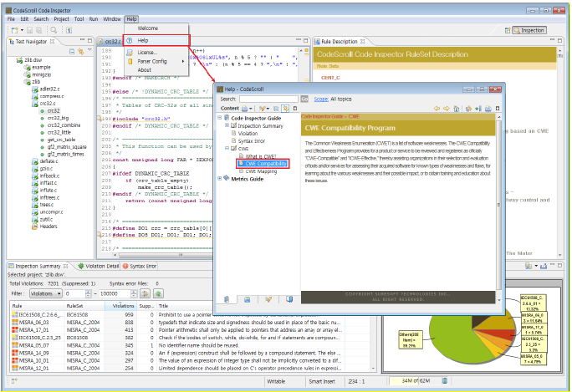Open the Project menu

tap(61, 19)
